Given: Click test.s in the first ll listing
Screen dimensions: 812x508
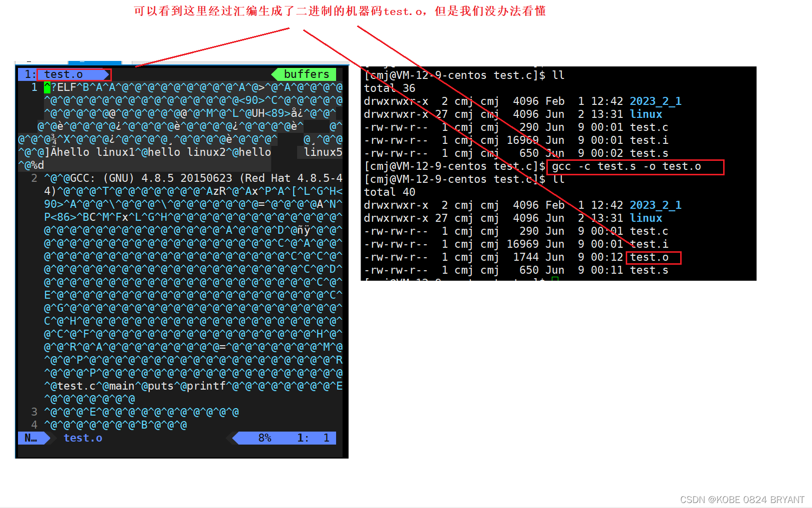Looking at the screenshot, I should tap(649, 153).
